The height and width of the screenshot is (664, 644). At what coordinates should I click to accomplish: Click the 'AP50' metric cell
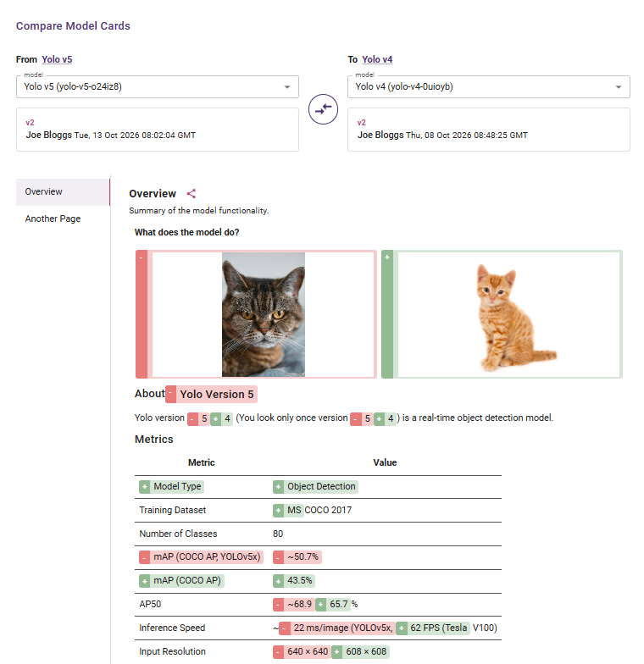point(150,605)
